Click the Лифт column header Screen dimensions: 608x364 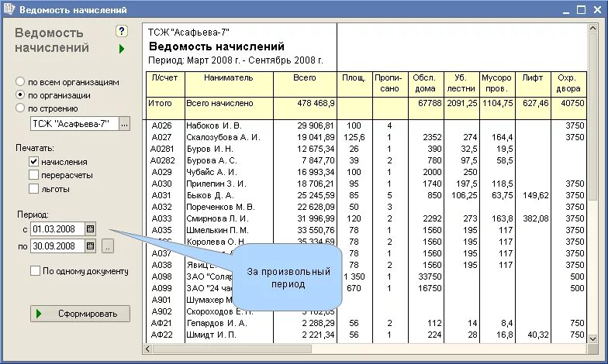(x=533, y=84)
